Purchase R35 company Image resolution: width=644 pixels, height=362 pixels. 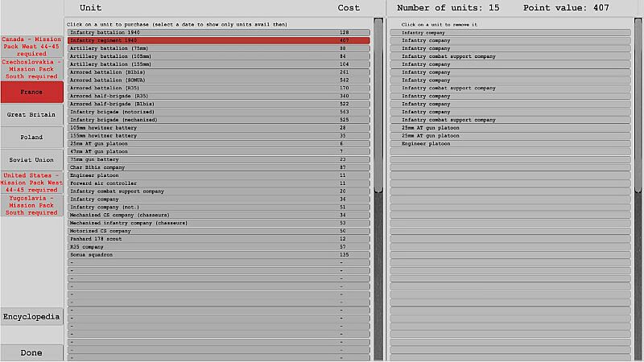(x=218, y=247)
